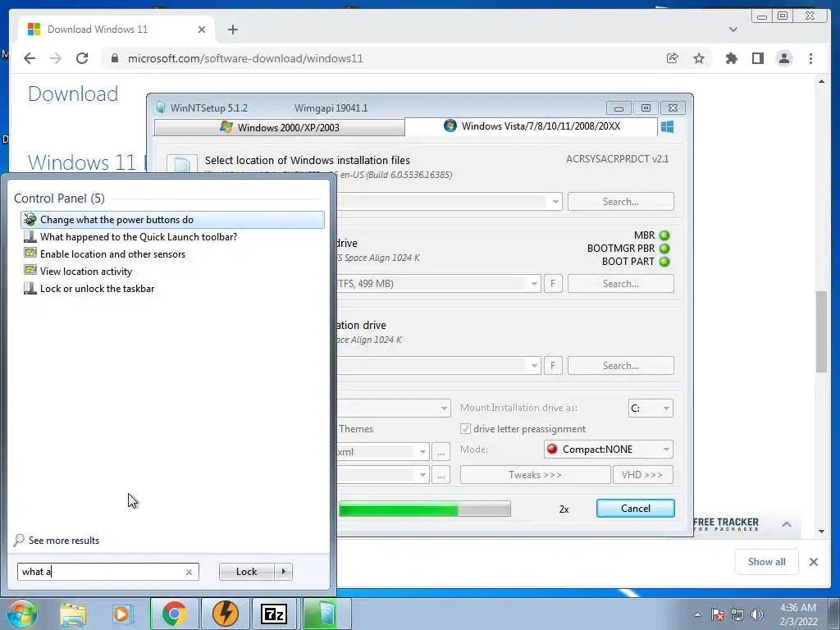
Task: Open the Compact:NONE mode dropdown
Action: pos(608,449)
